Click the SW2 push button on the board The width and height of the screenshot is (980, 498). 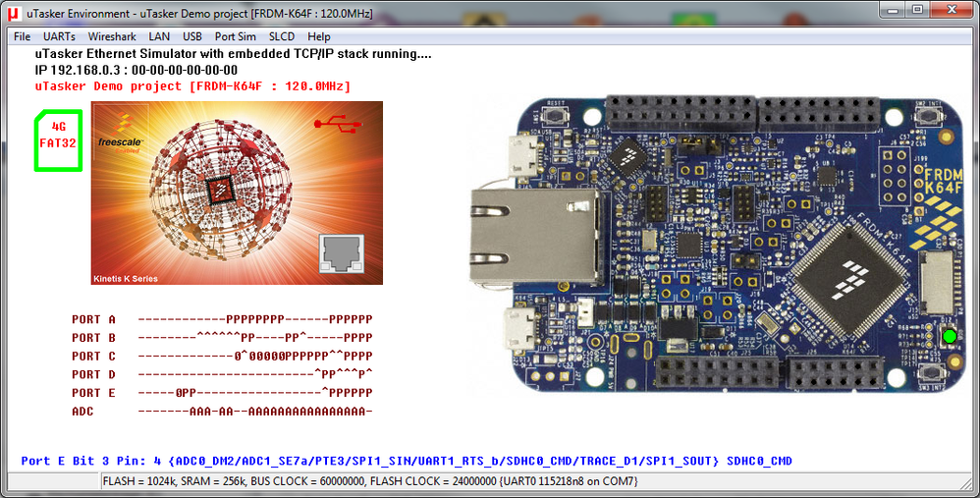928,116
